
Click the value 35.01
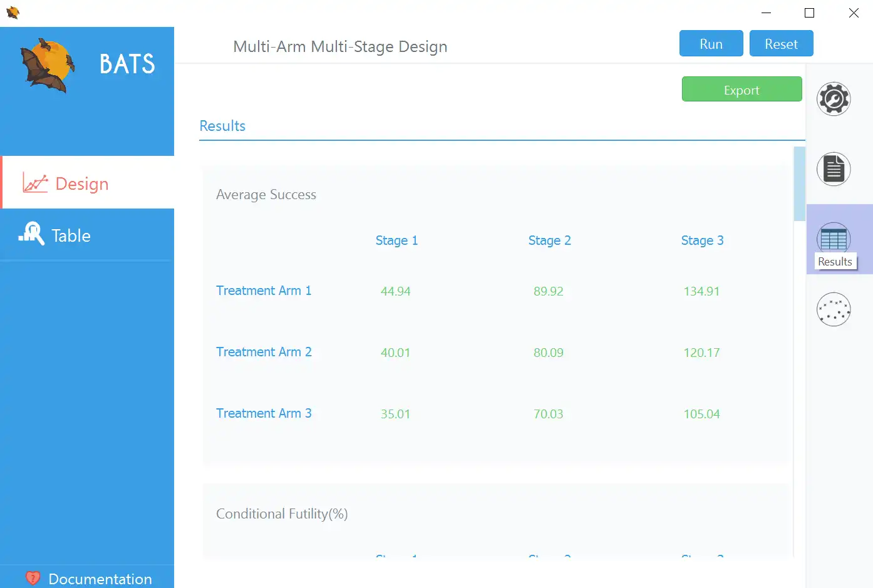pyautogui.click(x=396, y=414)
